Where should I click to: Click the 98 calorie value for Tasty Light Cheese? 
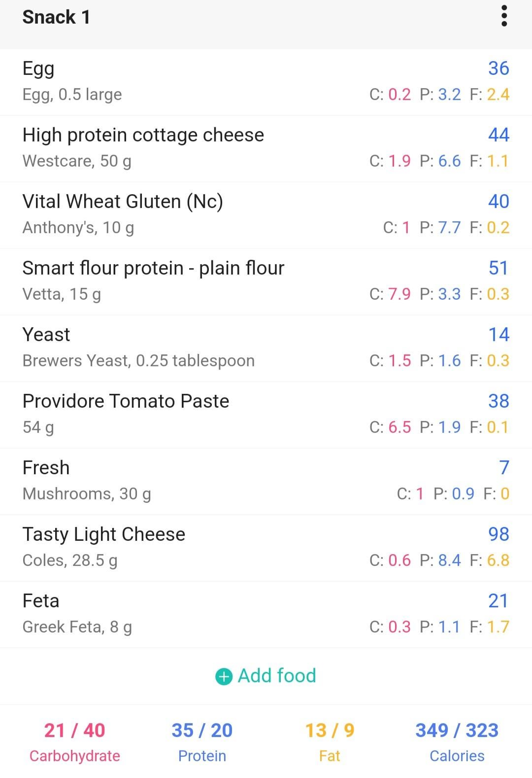click(x=499, y=534)
